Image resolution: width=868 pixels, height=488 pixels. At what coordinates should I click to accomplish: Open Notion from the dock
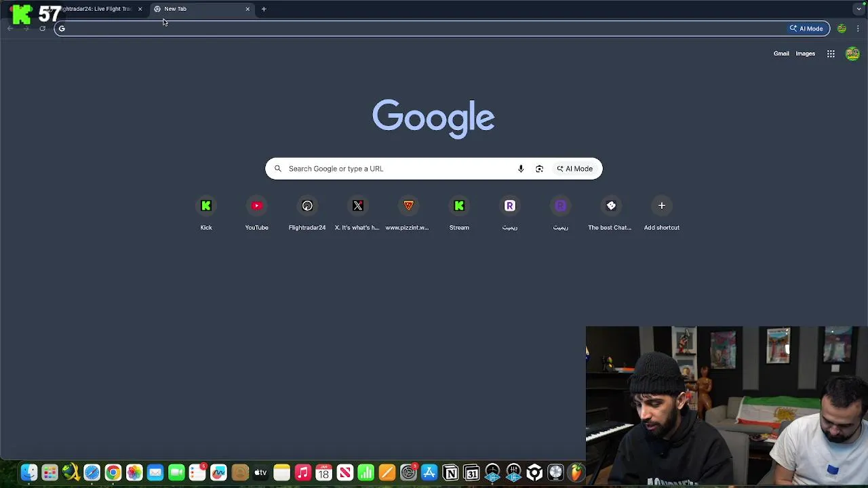(x=450, y=472)
